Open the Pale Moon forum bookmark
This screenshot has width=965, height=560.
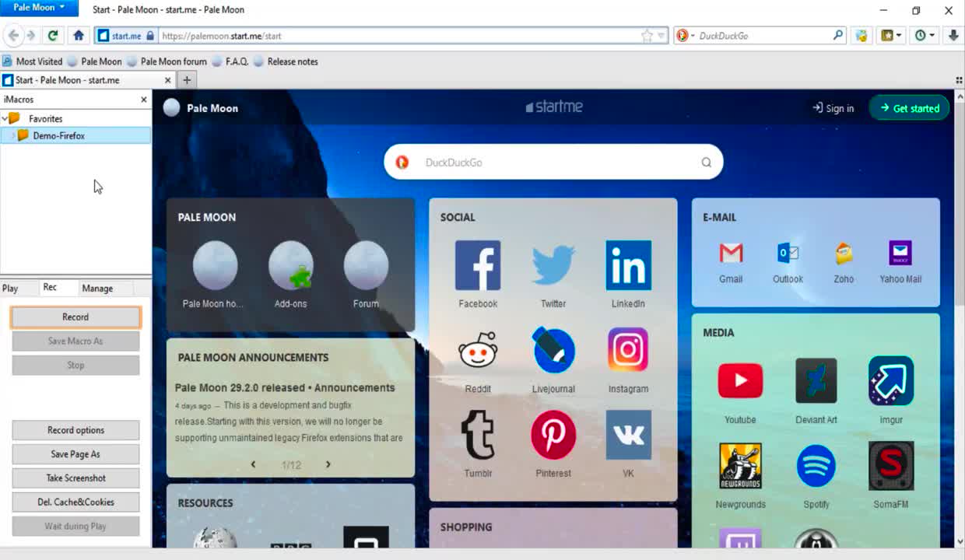(167, 61)
